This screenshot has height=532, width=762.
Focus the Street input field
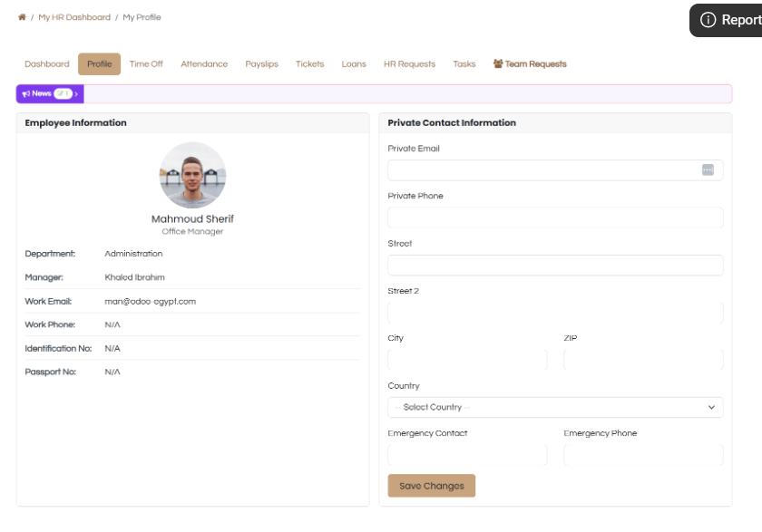coord(555,265)
